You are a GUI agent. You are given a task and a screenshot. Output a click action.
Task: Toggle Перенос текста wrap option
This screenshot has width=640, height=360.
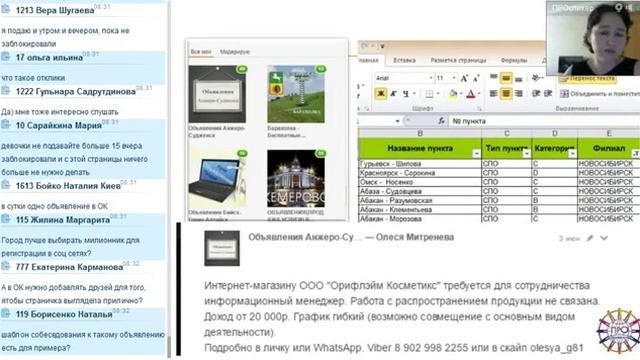tap(587, 78)
